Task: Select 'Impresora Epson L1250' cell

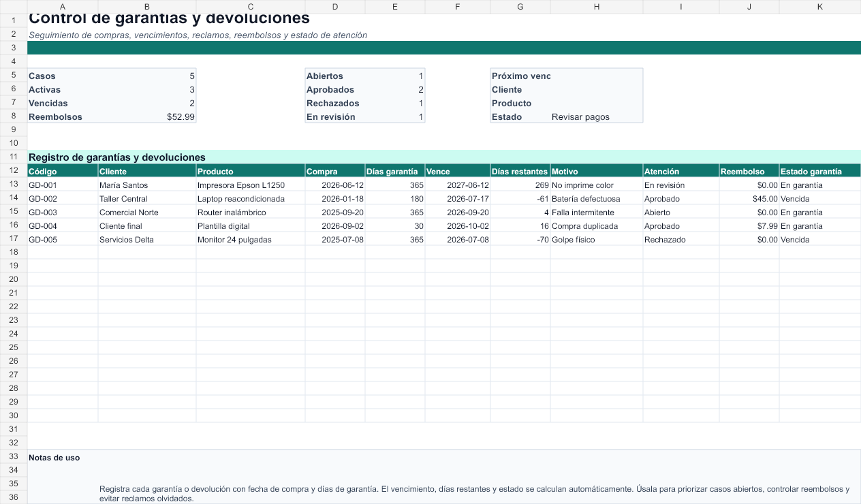Action: [x=251, y=185]
